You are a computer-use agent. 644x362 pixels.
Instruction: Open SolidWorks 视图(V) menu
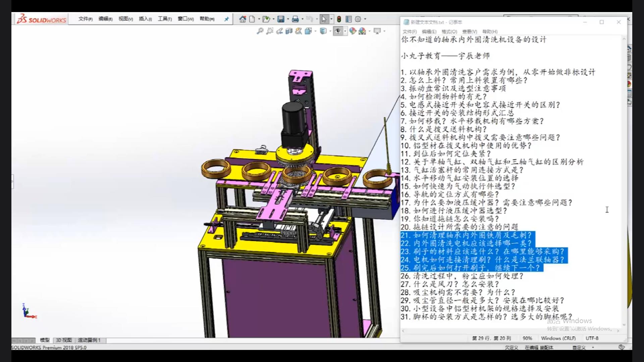[x=125, y=19]
